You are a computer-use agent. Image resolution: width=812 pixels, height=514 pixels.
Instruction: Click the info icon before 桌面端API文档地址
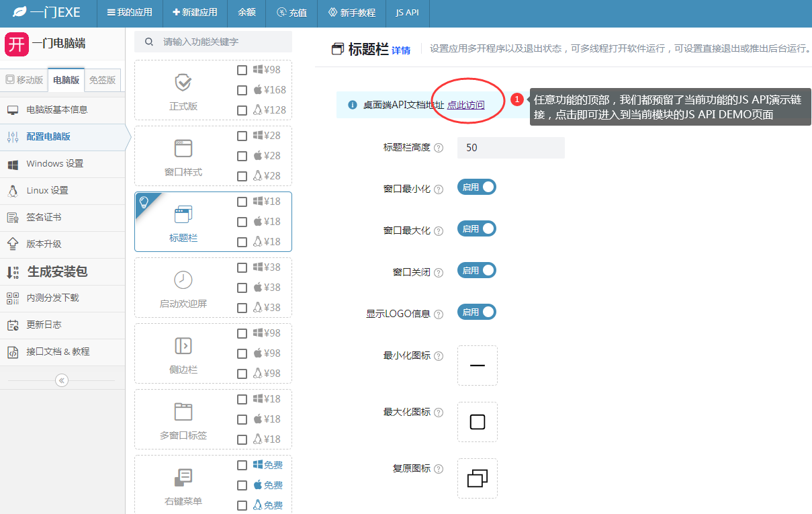coord(353,105)
